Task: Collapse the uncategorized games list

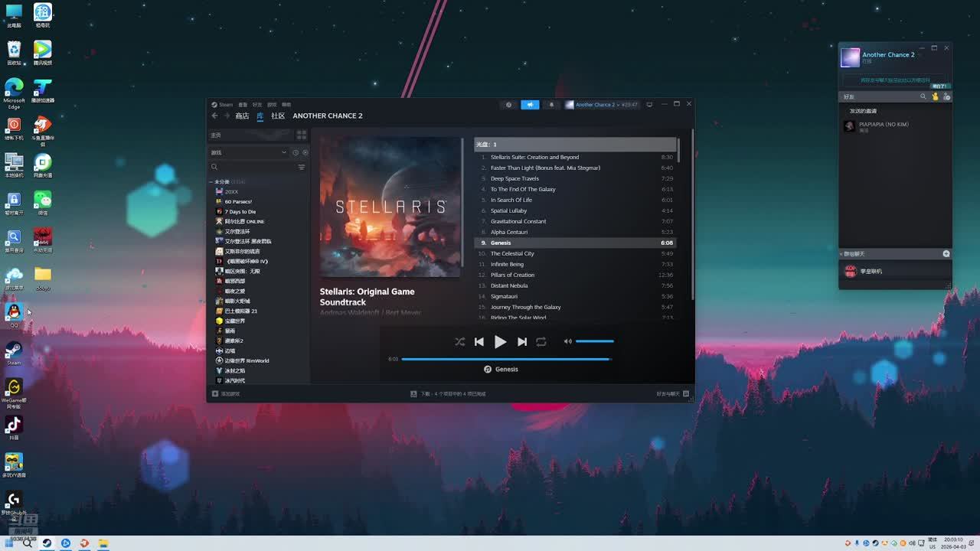Action: tap(211, 182)
